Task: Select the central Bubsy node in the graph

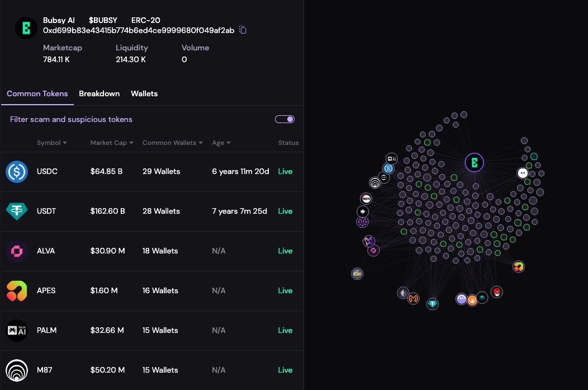Action: pyautogui.click(x=475, y=163)
